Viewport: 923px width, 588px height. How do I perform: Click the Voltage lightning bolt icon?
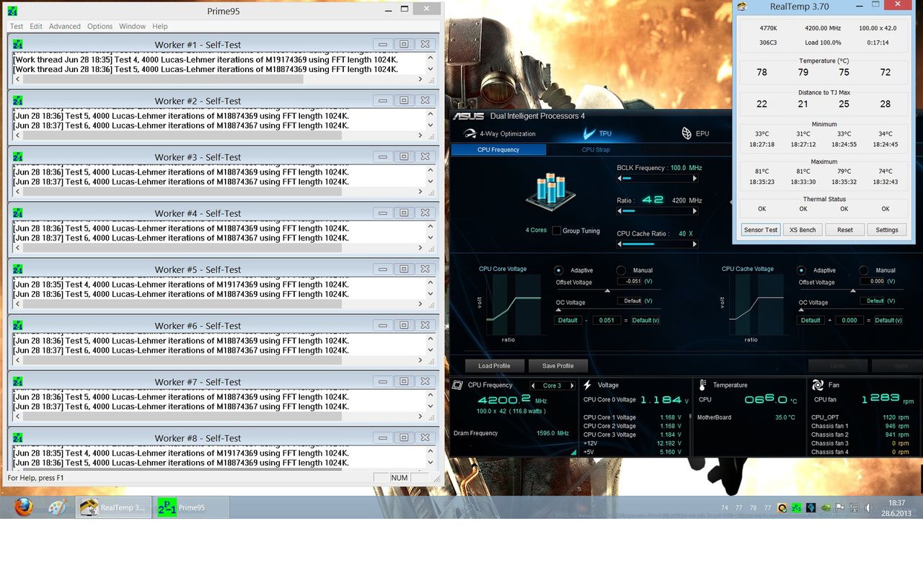tap(588, 386)
